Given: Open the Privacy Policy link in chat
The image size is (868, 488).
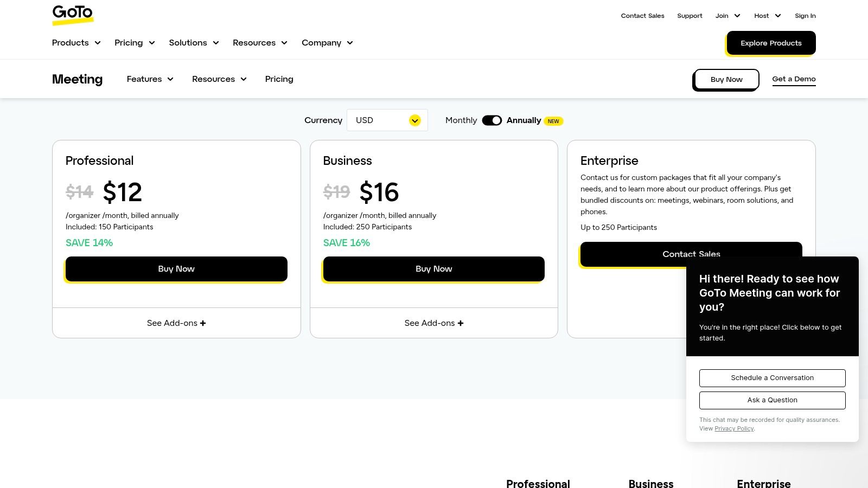Looking at the screenshot, I should point(734,428).
